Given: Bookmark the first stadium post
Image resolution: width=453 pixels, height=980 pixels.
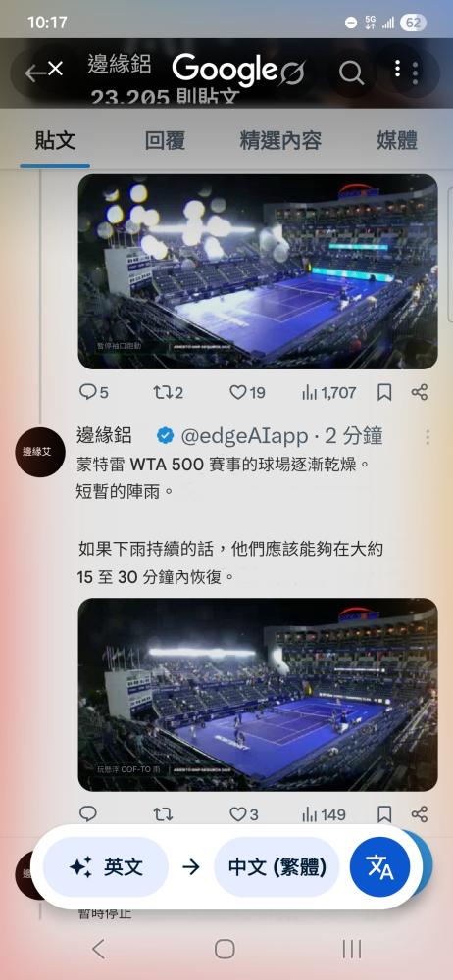Looking at the screenshot, I should [384, 392].
